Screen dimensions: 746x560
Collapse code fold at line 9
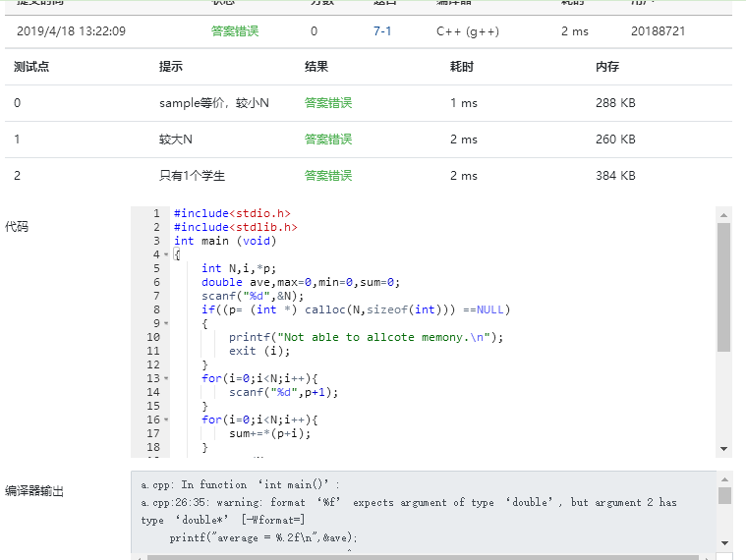166,323
